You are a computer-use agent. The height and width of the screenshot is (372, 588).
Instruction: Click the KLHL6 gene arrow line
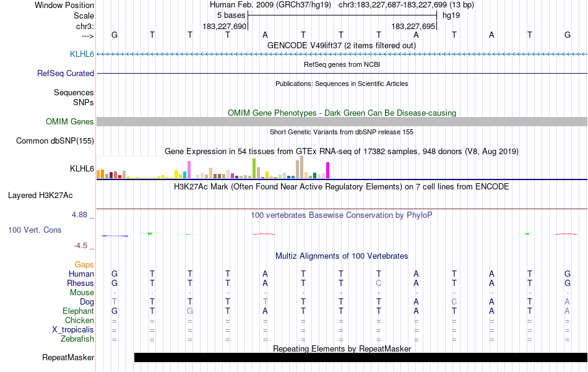pos(342,54)
